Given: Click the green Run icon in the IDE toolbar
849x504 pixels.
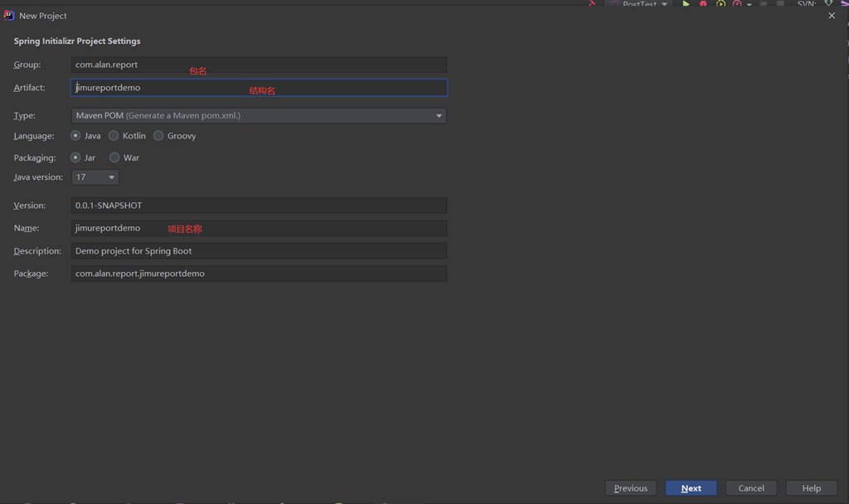Looking at the screenshot, I should 686,3.
